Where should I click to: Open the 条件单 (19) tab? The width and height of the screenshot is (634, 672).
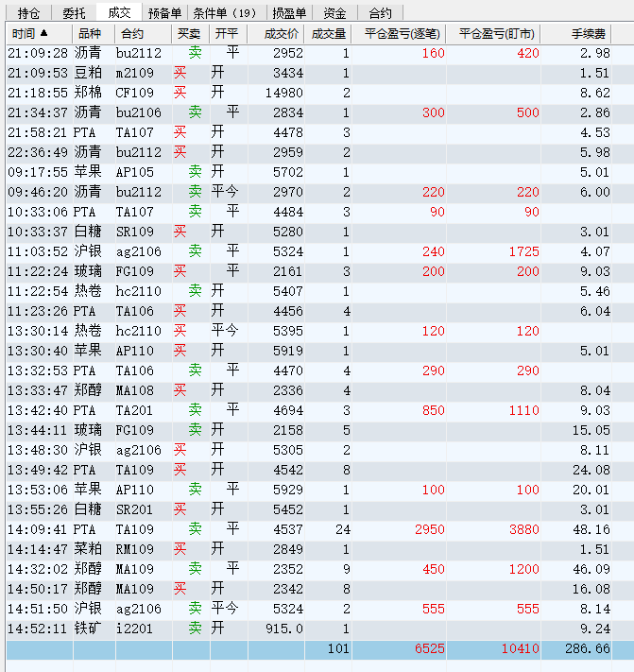(225, 13)
